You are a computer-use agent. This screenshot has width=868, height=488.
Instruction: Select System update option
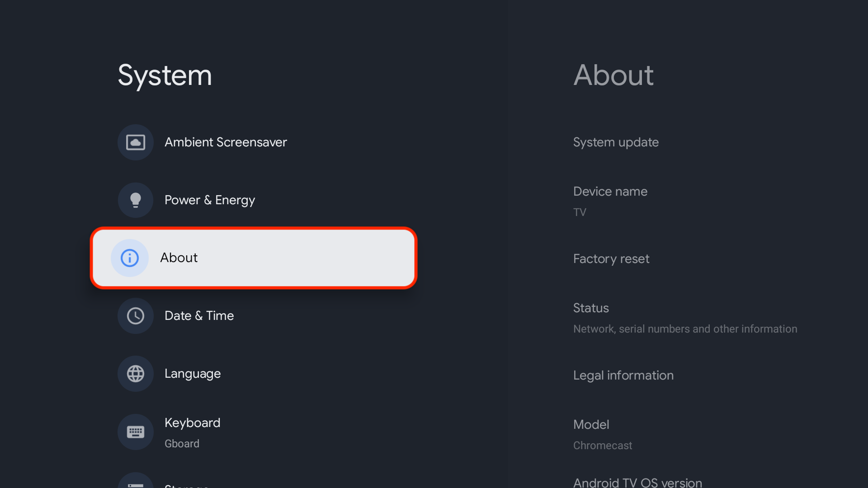(x=616, y=142)
